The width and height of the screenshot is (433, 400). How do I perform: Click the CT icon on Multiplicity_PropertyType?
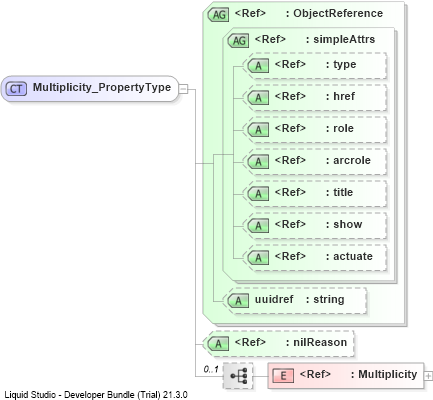[x=16, y=89]
